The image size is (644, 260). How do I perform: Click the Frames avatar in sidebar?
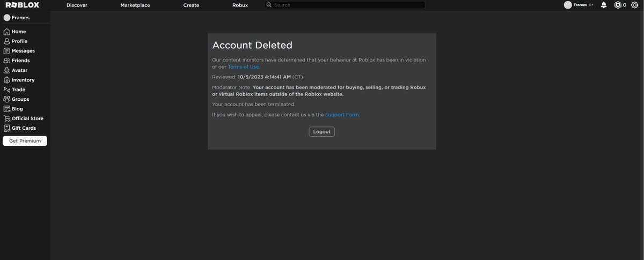tap(7, 18)
